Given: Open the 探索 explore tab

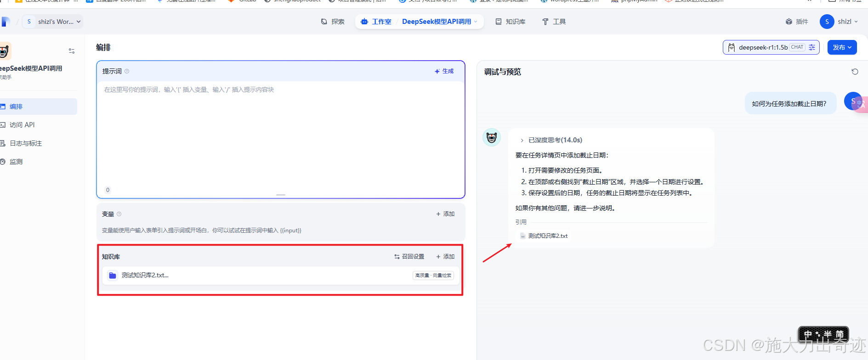Looking at the screenshot, I should coord(333,22).
